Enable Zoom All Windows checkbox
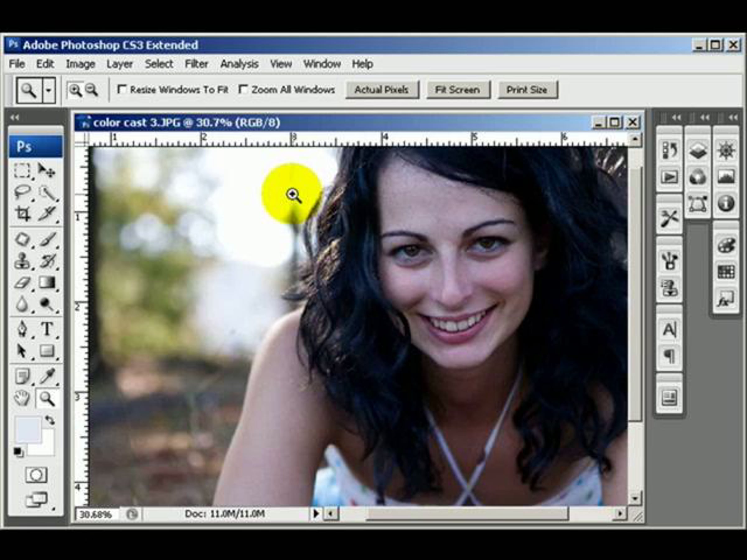747x560 pixels. tap(243, 90)
